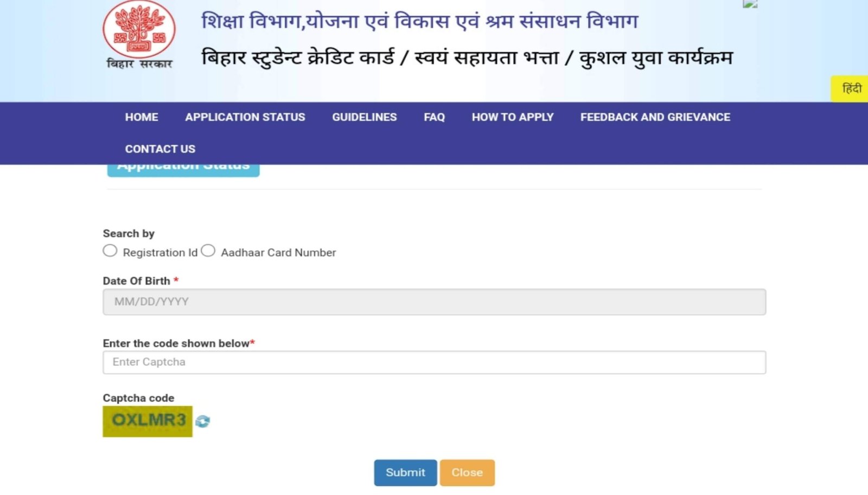Select the Registration Id radio button
The width and height of the screenshot is (868, 495).
(110, 250)
